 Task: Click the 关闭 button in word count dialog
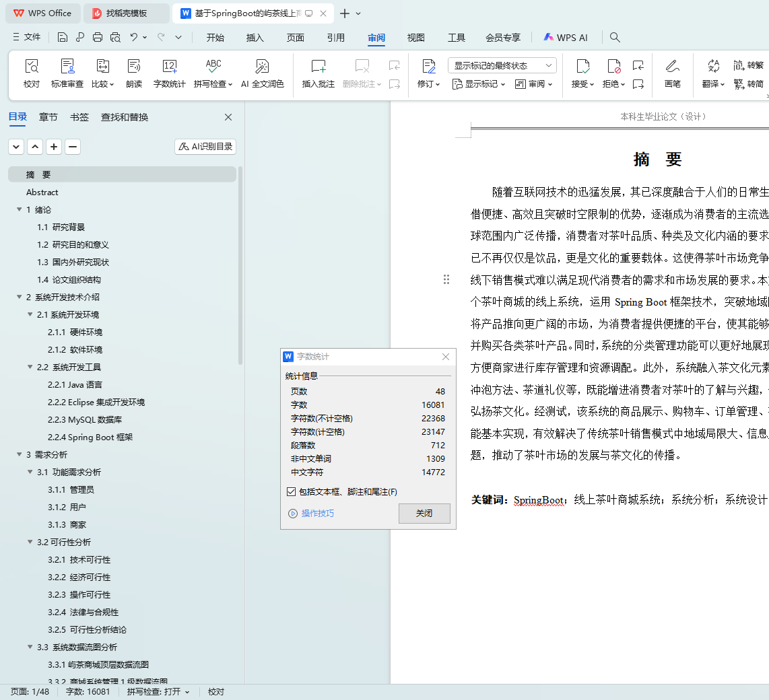[x=424, y=514]
